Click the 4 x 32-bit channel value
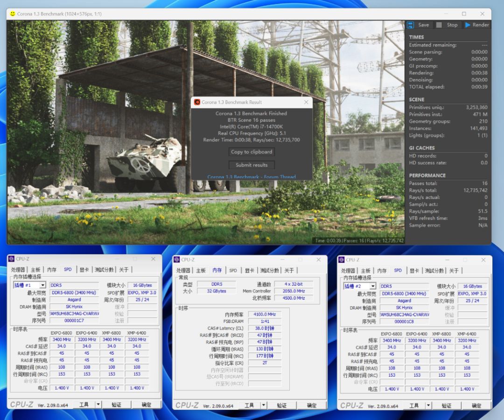This screenshot has width=504, height=420. pyautogui.click(x=294, y=284)
